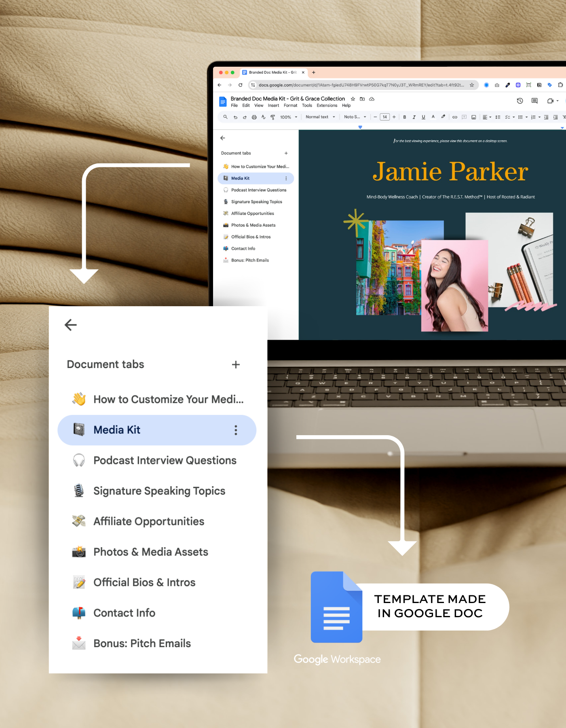Screen dimensions: 566x728
Task: Print the document using the printer icon
Action: pyautogui.click(x=254, y=117)
